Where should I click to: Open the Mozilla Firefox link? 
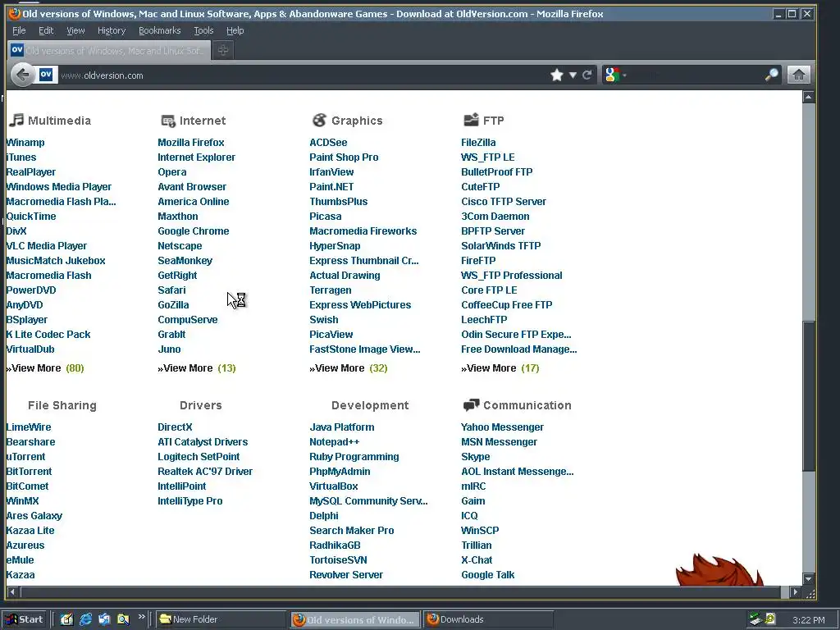pyautogui.click(x=190, y=143)
